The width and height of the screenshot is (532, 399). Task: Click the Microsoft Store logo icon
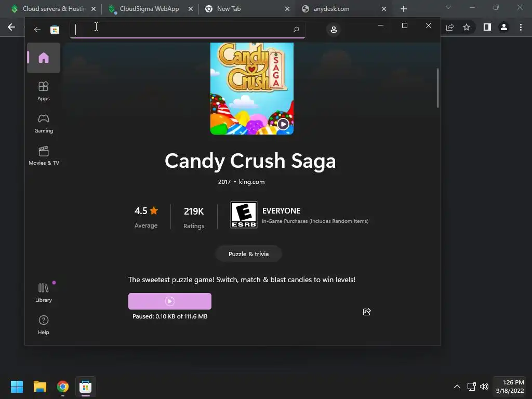55,30
